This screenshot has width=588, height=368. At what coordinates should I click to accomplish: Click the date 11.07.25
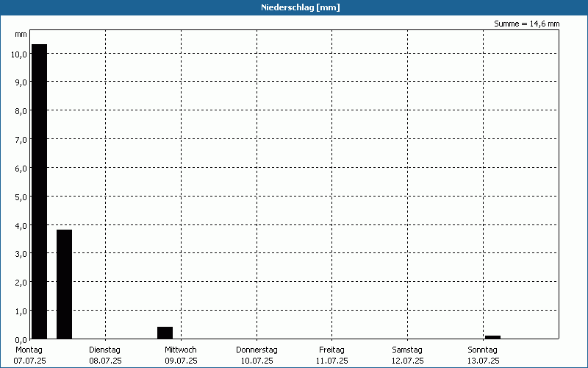[332, 361]
